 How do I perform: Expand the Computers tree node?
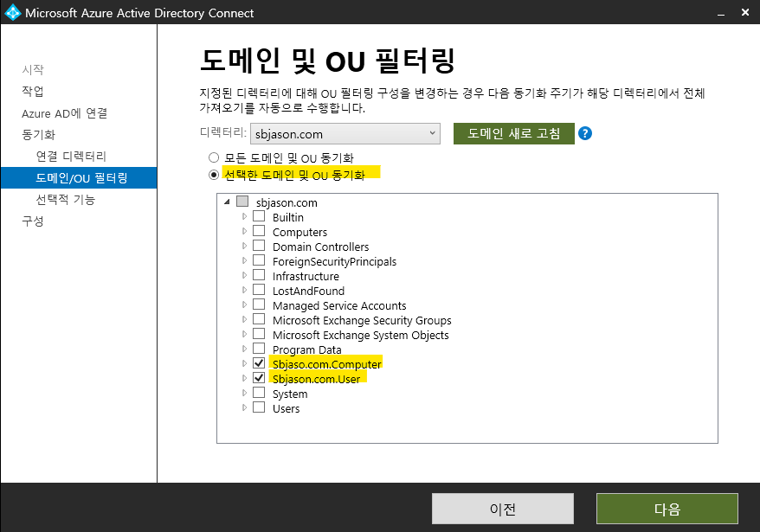tap(244, 231)
